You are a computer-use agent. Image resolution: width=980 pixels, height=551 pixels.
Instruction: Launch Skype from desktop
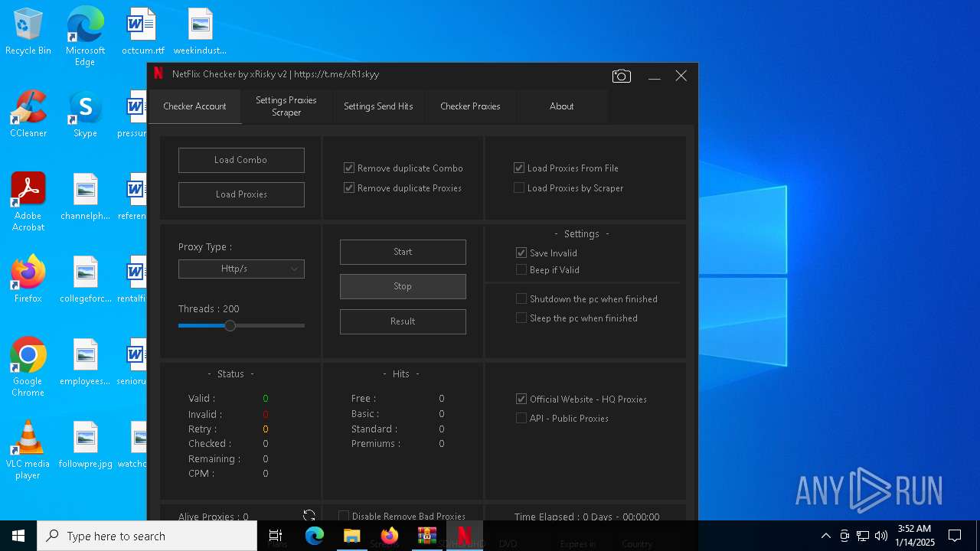coord(85,115)
